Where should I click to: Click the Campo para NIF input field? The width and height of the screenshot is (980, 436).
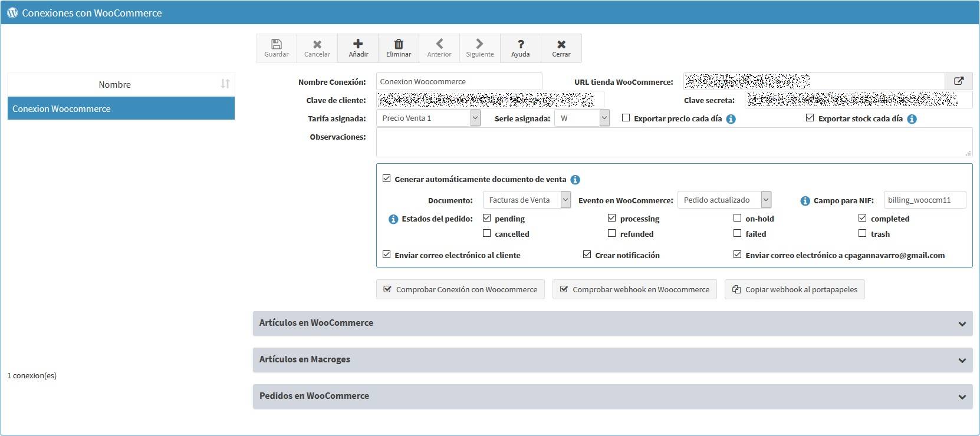[925, 200]
